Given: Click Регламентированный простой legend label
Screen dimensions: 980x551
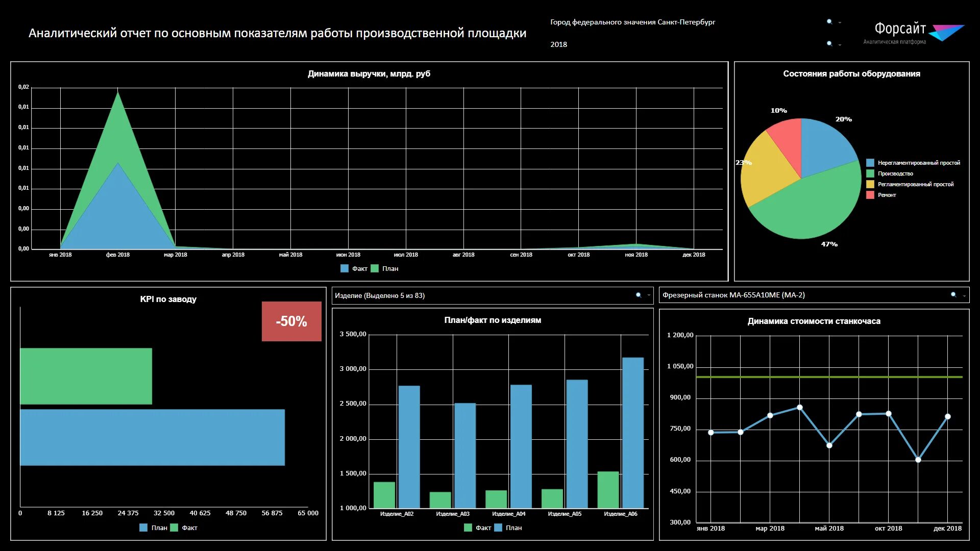Looking at the screenshot, I should 915,184.
